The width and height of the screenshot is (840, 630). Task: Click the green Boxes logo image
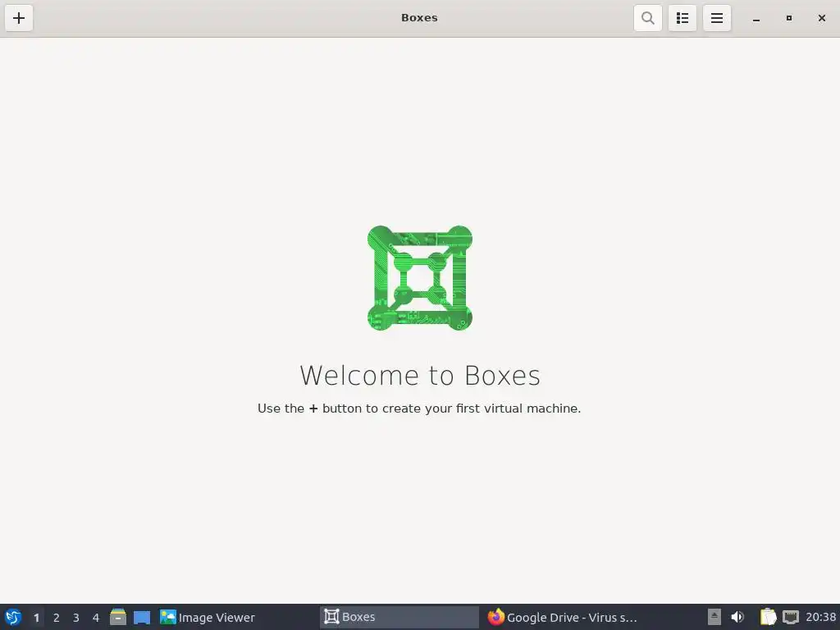(419, 278)
